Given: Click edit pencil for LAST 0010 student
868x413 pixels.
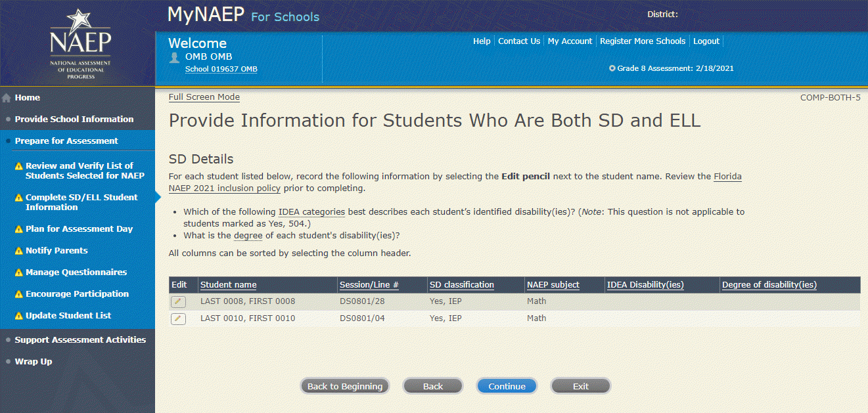Looking at the screenshot, I should coord(178,319).
